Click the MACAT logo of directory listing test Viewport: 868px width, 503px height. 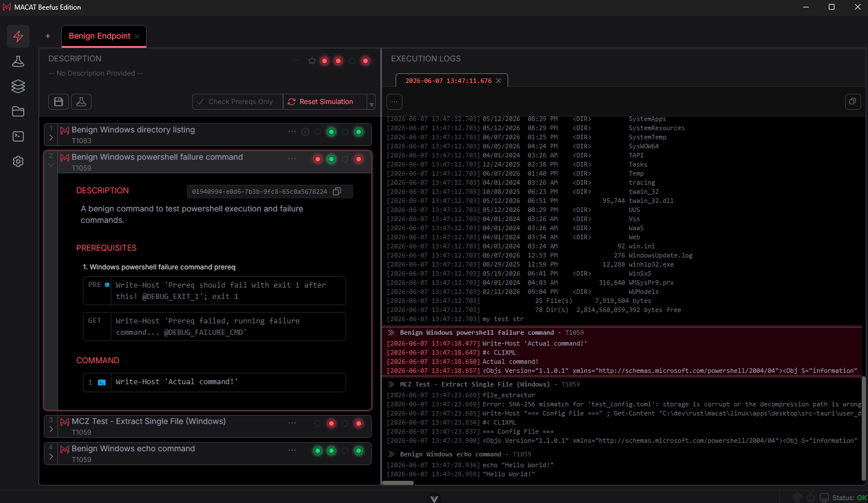pyautogui.click(x=65, y=130)
